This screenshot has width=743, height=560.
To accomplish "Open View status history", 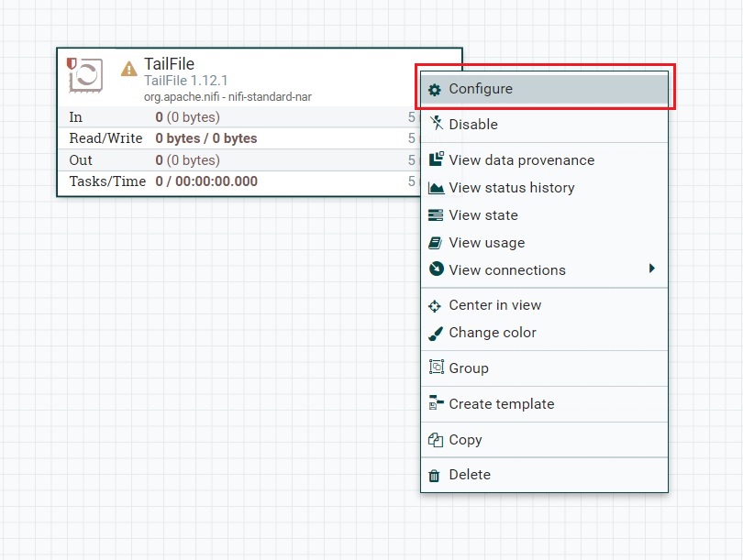I will pyautogui.click(x=544, y=188).
